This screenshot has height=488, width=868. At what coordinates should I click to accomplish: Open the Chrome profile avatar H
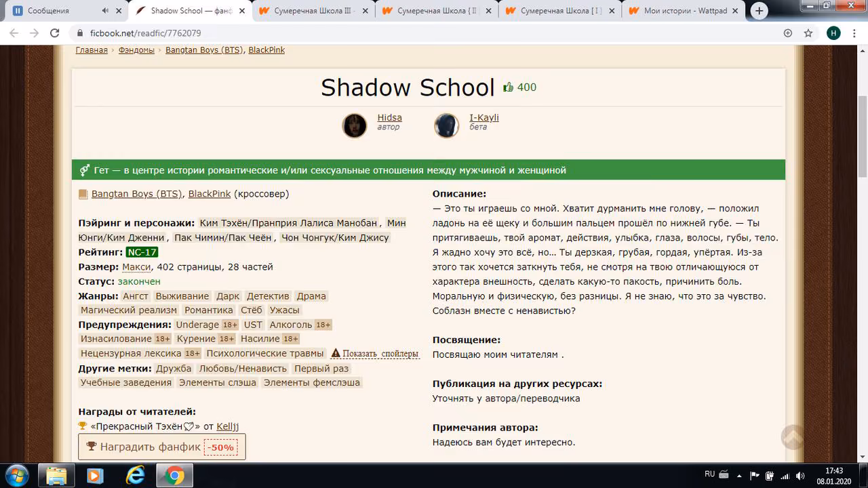tap(833, 33)
